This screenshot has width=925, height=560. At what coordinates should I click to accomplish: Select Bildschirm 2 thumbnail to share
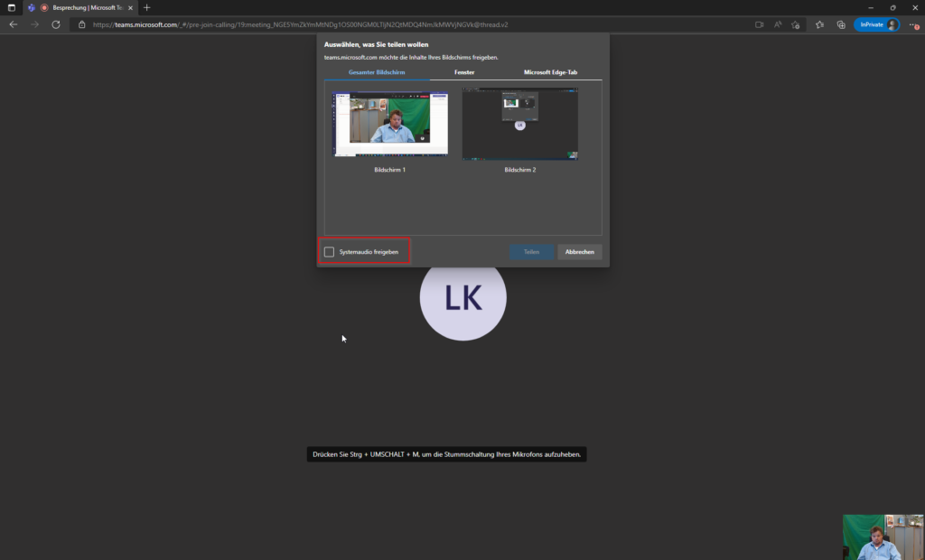tap(519, 124)
